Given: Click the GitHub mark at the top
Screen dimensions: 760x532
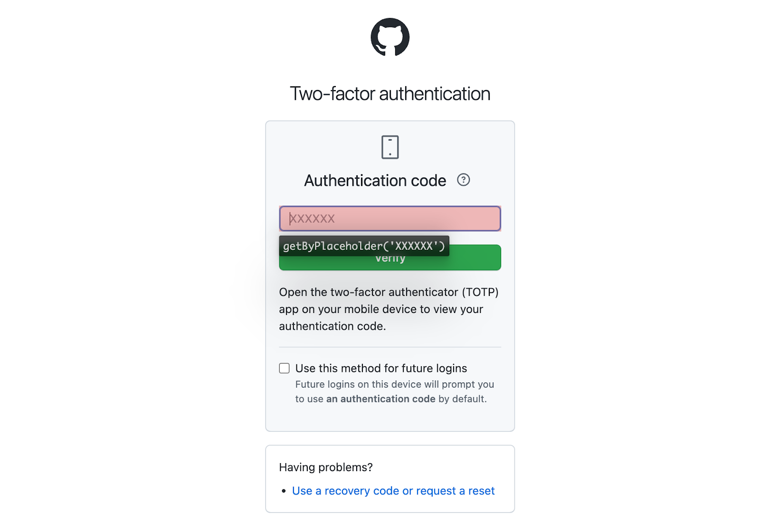Looking at the screenshot, I should tap(389, 37).
